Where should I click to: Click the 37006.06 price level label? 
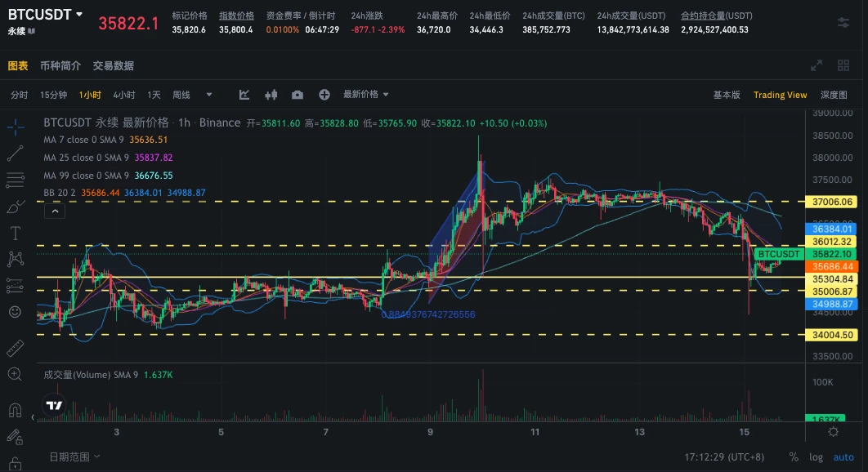pos(833,201)
